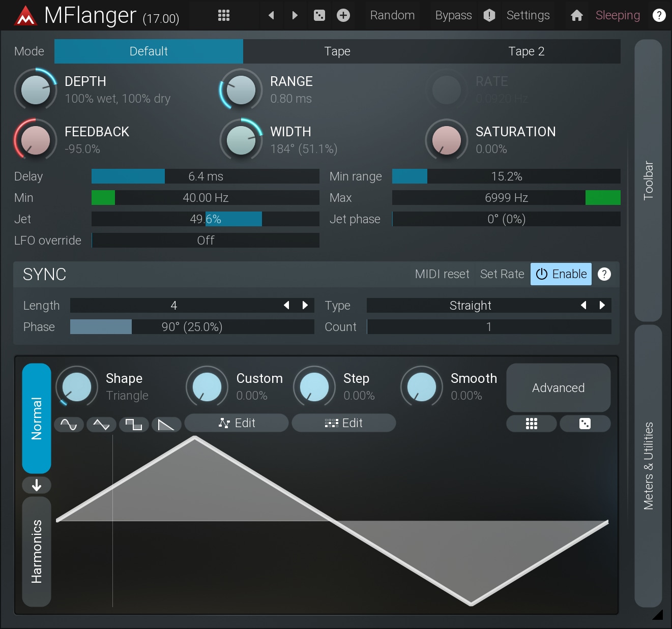Click the LFO override field
Screen dimensions: 672x629
(205, 241)
